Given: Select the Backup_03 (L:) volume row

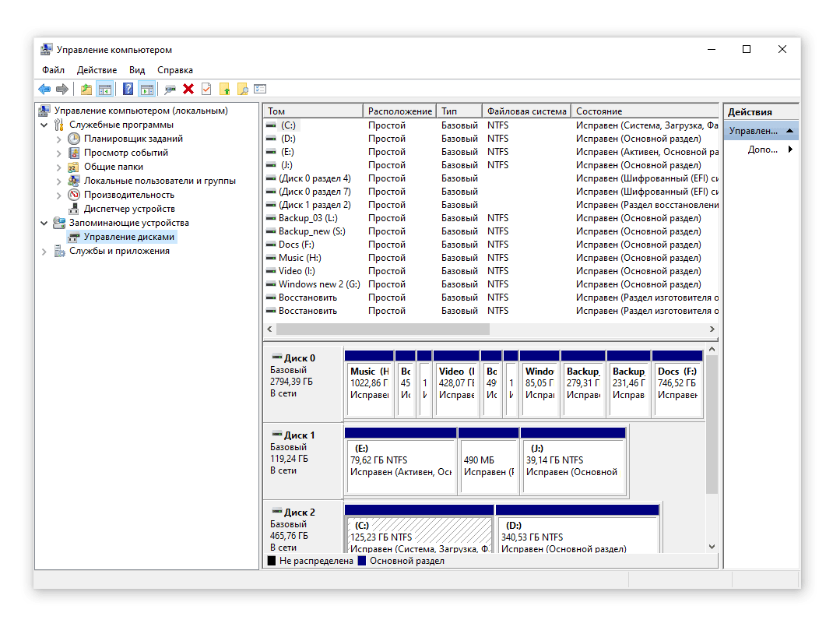Looking at the screenshot, I should tap(491, 218).
